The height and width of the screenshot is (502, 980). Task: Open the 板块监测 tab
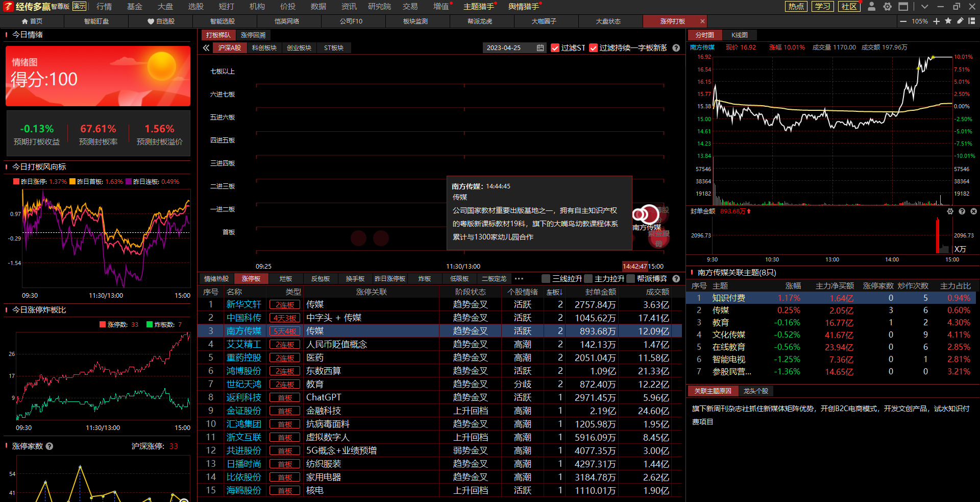coord(415,21)
